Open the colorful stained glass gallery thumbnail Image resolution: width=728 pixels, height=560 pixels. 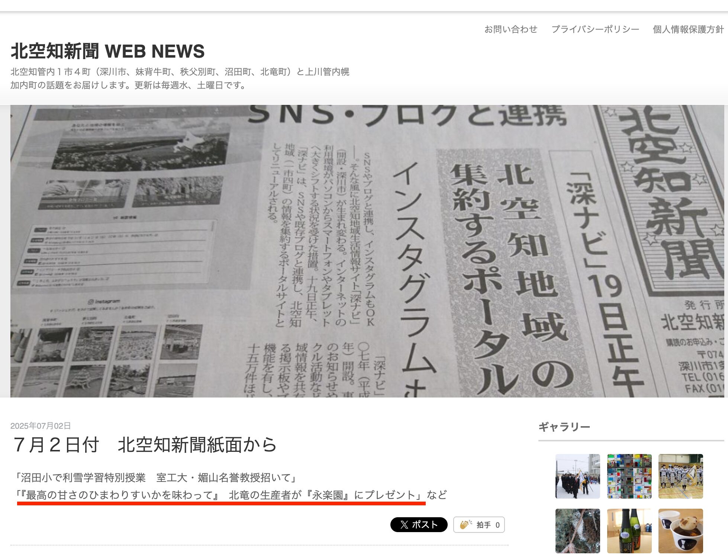pyautogui.click(x=629, y=476)
